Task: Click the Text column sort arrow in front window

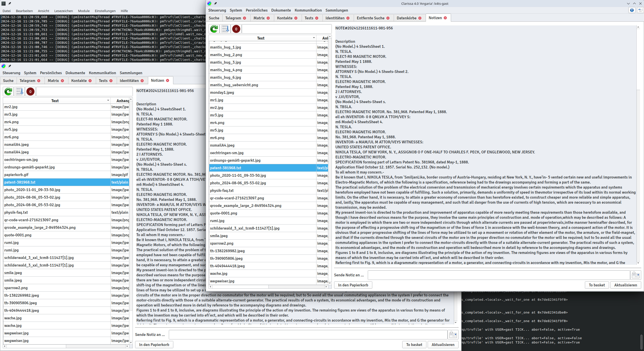Action: pyautogui.click(x=314, y=38)
